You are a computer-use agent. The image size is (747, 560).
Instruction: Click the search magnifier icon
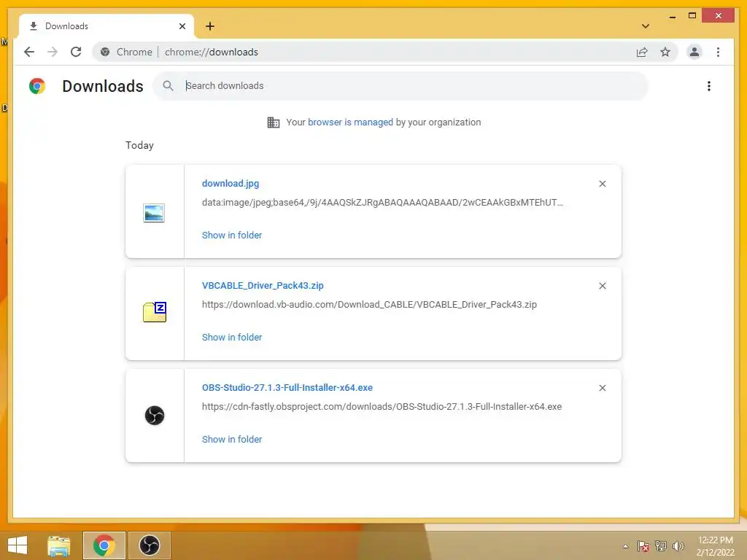168,86
